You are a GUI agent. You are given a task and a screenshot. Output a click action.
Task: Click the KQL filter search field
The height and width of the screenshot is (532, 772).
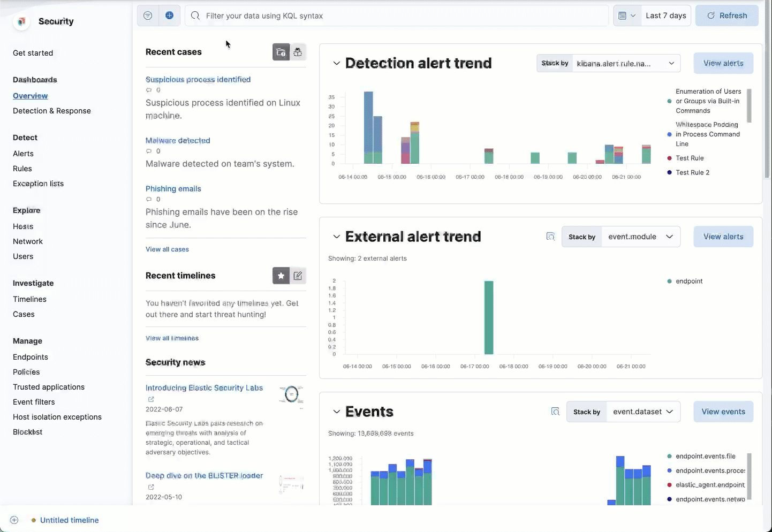(396, 16)
